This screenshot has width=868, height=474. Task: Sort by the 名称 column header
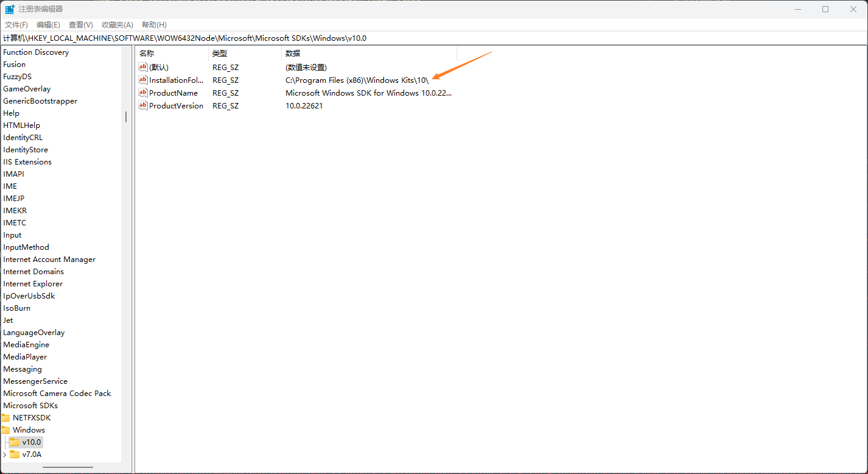172,54
